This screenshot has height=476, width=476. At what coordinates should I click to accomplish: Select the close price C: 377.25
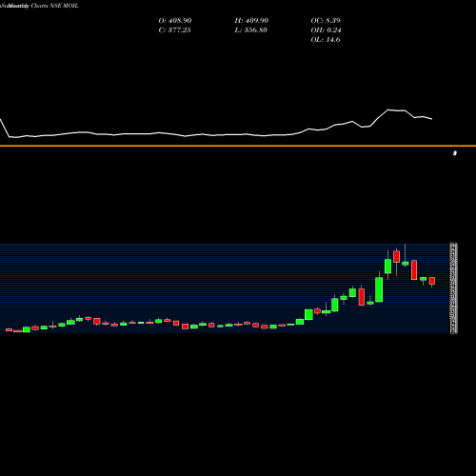[174, 30]
